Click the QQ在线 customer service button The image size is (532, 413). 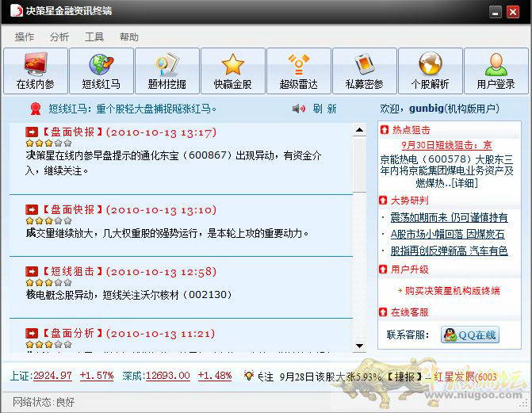(470, 335)
